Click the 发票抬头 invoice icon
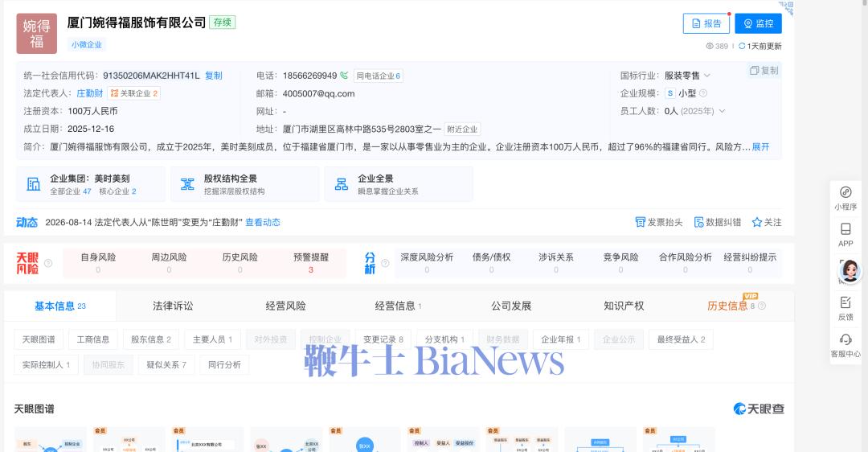The height and width of the screenshot is (452, 868). [x=640, y=222]
